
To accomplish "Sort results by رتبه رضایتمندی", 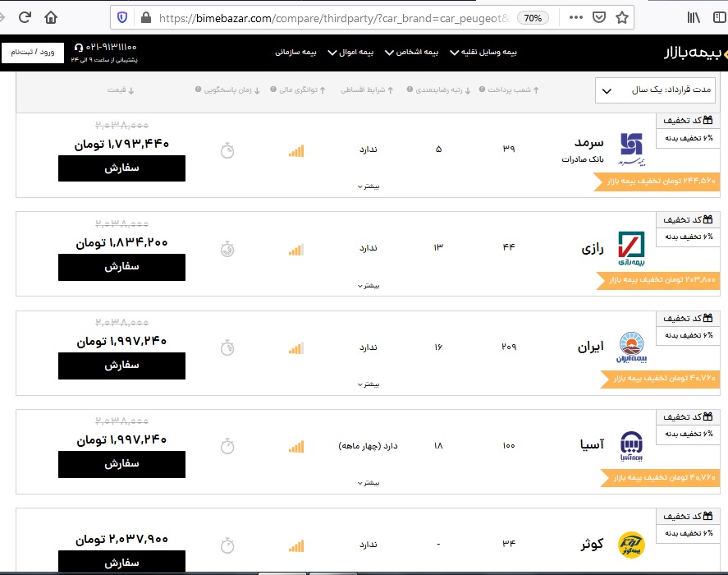I will [x=442, y=90].
